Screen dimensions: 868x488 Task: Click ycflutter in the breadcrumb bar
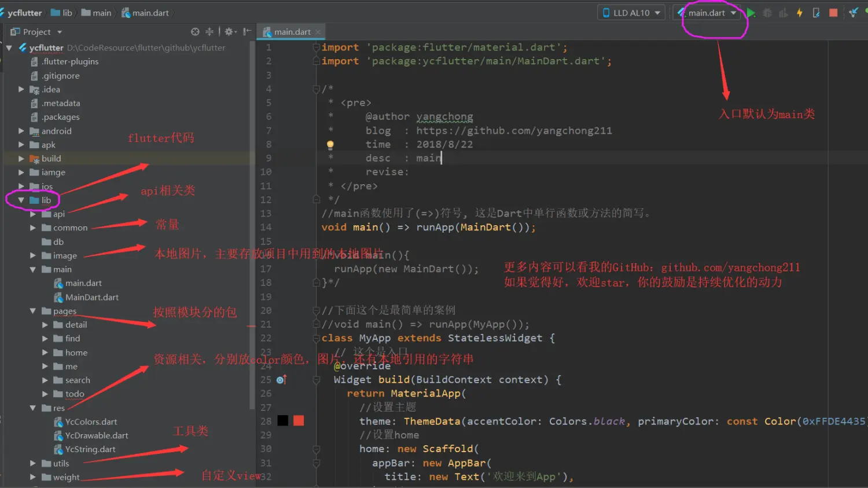click(x=21, y=13)
